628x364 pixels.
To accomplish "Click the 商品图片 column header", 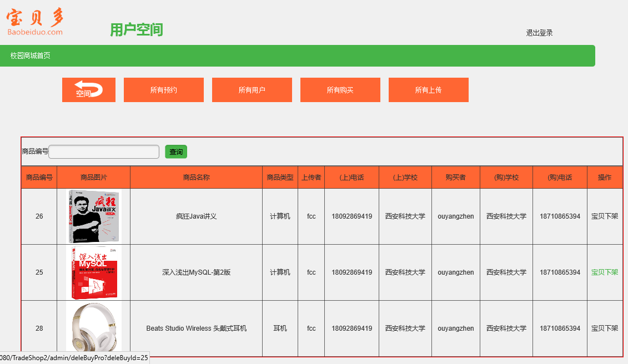I will coord(94,178).
